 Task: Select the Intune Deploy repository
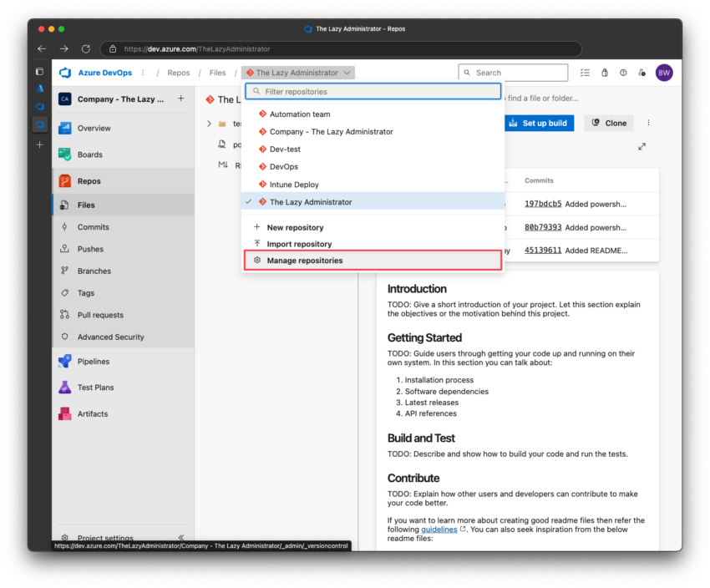[x=373, y=185]
